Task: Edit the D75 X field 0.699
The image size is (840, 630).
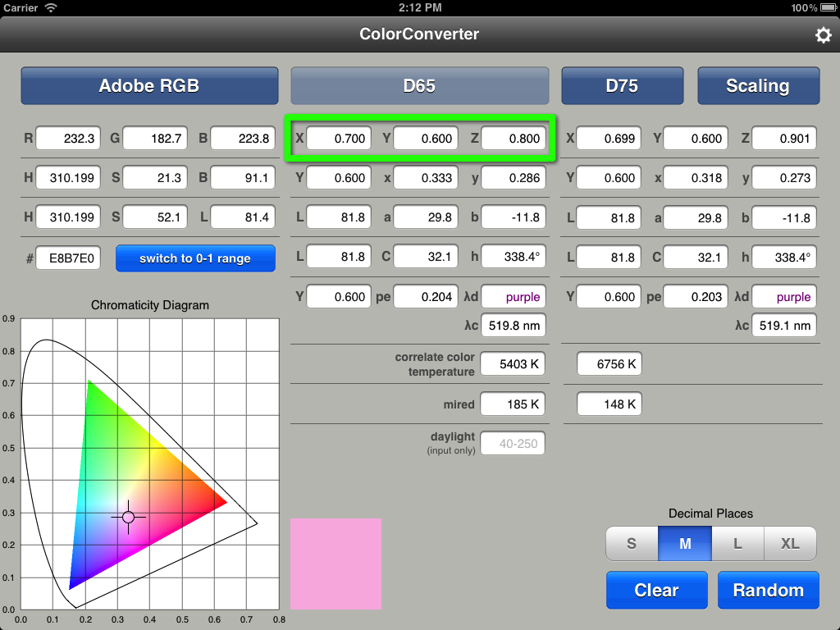Action: tap(609, 138)
